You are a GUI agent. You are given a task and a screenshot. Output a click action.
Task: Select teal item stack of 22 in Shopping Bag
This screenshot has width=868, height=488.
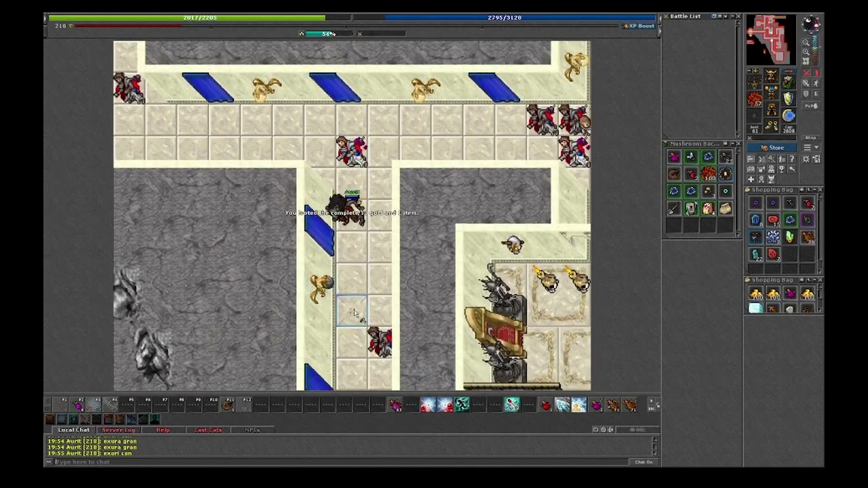click(756, 253)
